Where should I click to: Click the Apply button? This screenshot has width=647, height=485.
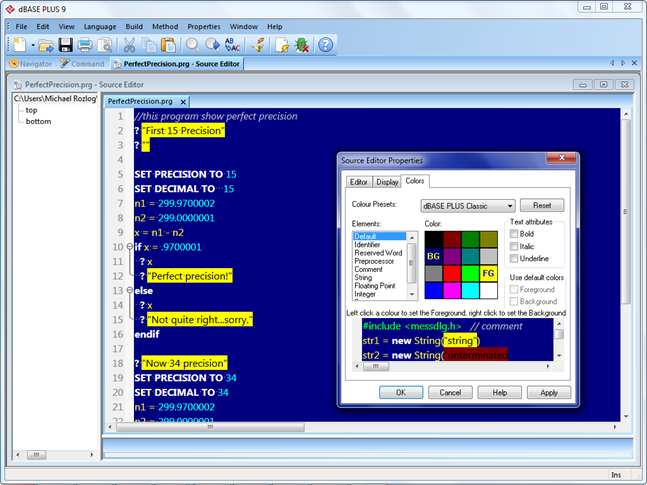point(549,393)
